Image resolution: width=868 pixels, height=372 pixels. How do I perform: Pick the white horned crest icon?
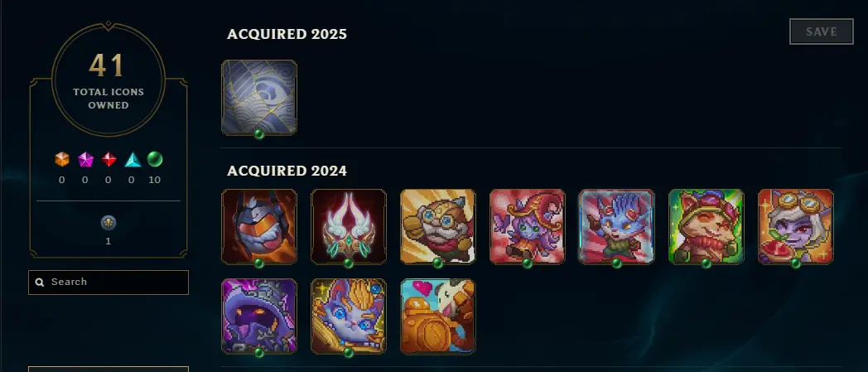[349, 226]
